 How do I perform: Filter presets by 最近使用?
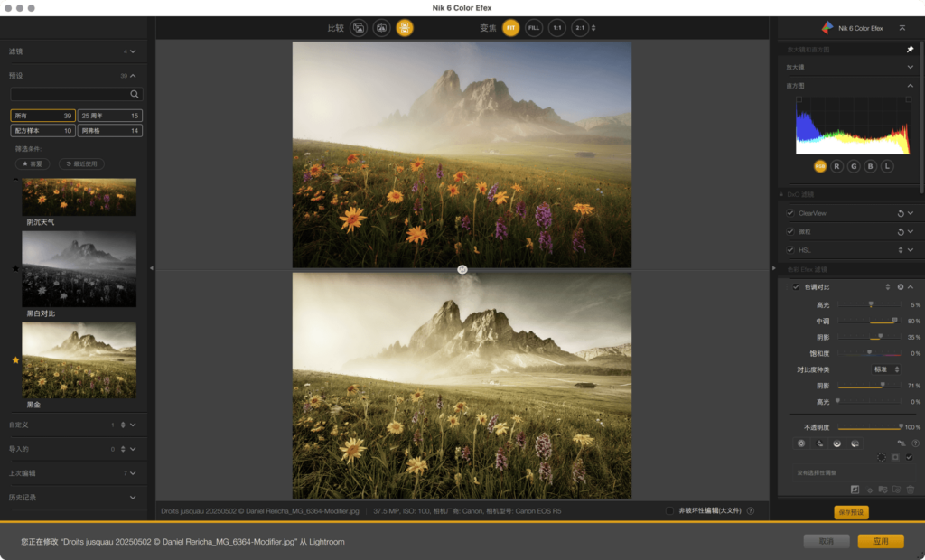coord(81,164)
